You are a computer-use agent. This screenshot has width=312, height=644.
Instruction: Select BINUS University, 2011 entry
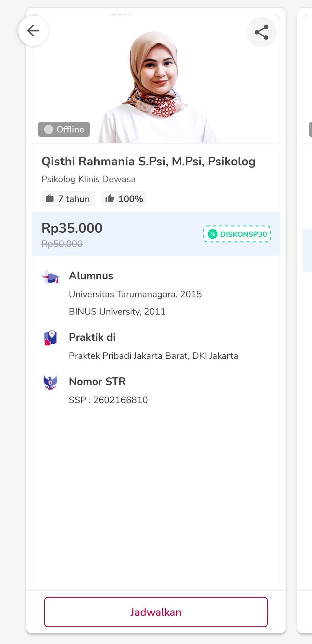click(117, 312)
